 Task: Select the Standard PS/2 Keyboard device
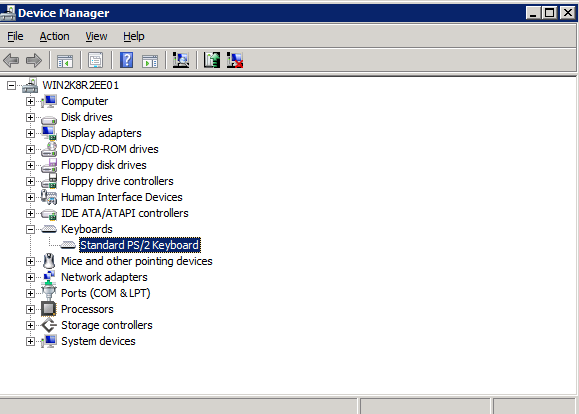140,245
